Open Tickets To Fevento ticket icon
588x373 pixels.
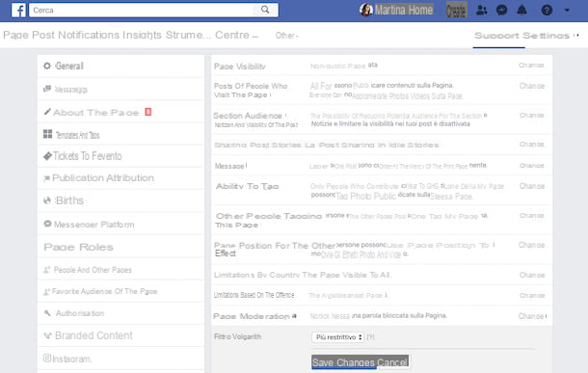coord(47,156)
